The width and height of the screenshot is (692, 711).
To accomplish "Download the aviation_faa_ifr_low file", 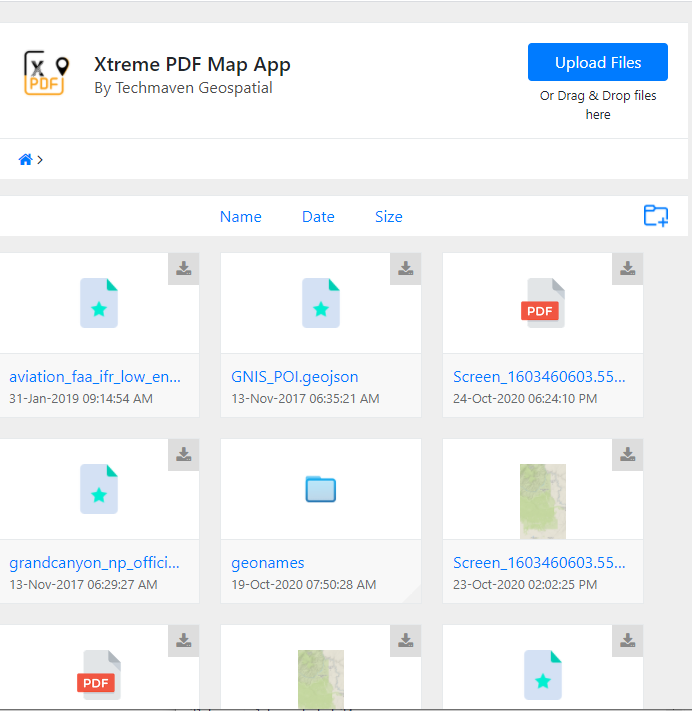I will coord(184,268).
